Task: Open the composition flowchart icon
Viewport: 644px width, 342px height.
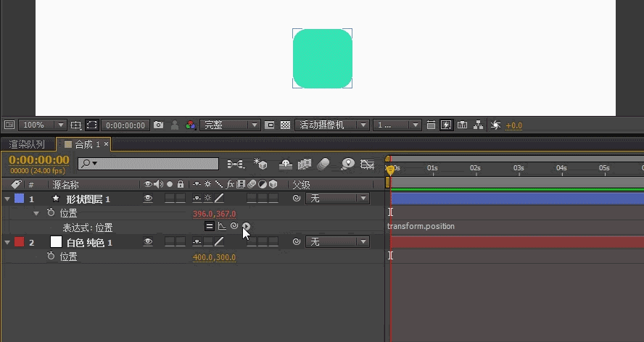Action: (478, 125)
